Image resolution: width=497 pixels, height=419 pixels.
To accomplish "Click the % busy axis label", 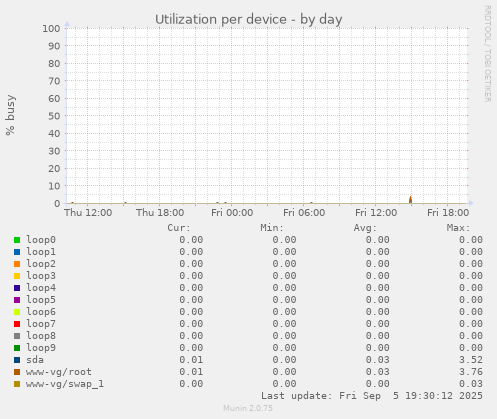I will click(10, 115).
